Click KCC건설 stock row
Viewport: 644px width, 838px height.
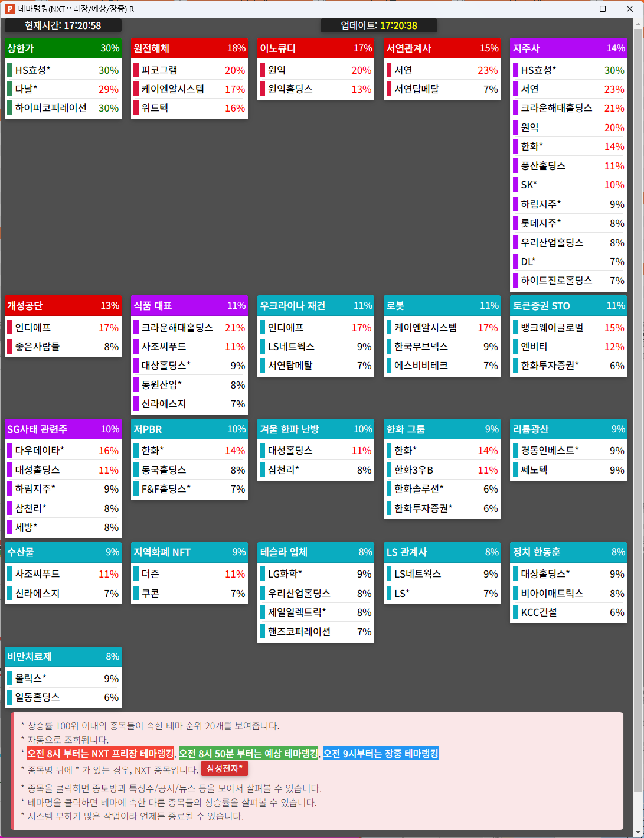pos(568,612)
